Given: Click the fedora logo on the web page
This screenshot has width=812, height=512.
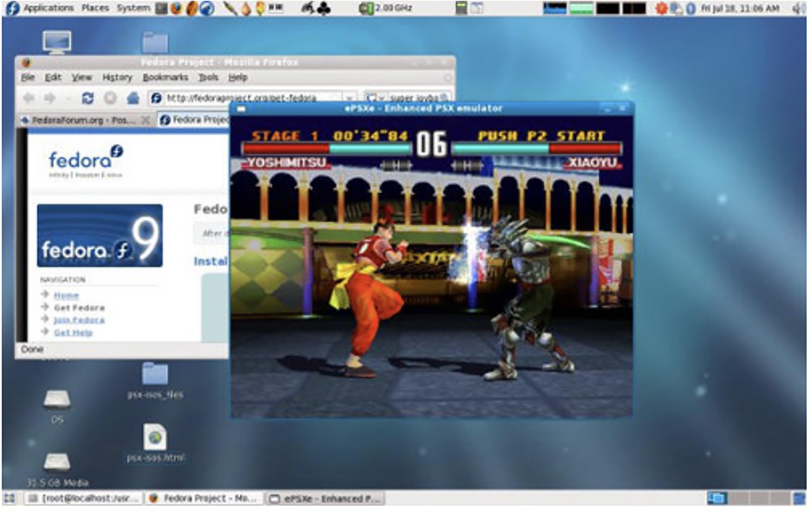Looking at the screenshot, I should pos(86,161).
